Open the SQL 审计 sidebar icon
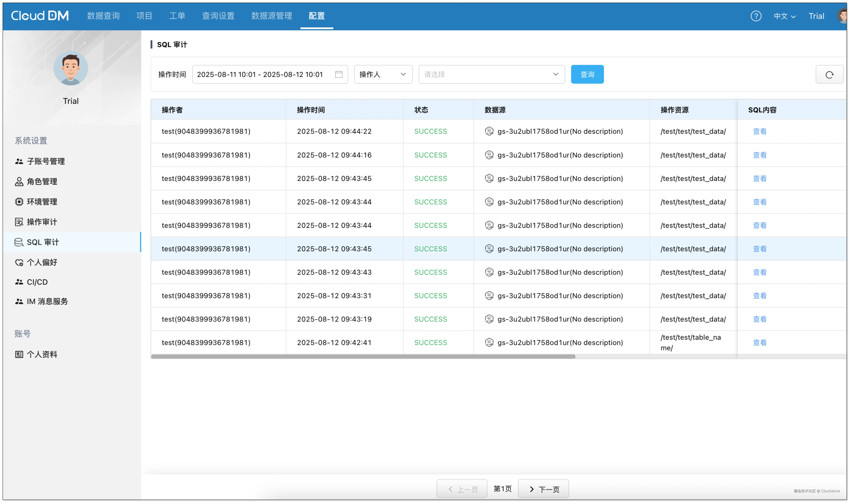 click(x=19, y=242)
